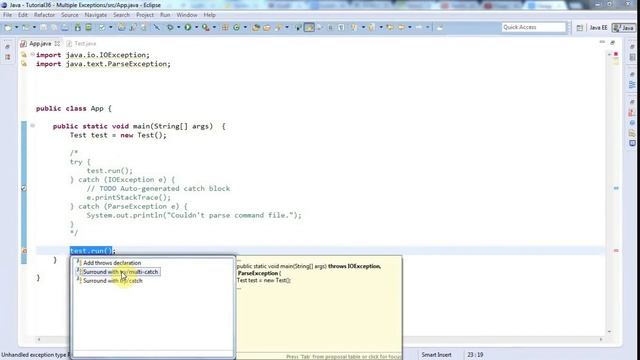640x360 pixels.
Task: Click the Search flashlight icon
Action: pyautogui.click(x=278, y=27)
